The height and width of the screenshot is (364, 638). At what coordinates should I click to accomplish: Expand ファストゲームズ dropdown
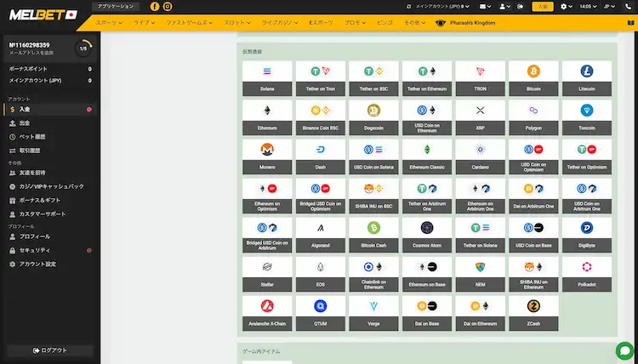pyautogui.click(x=189, y=23)
